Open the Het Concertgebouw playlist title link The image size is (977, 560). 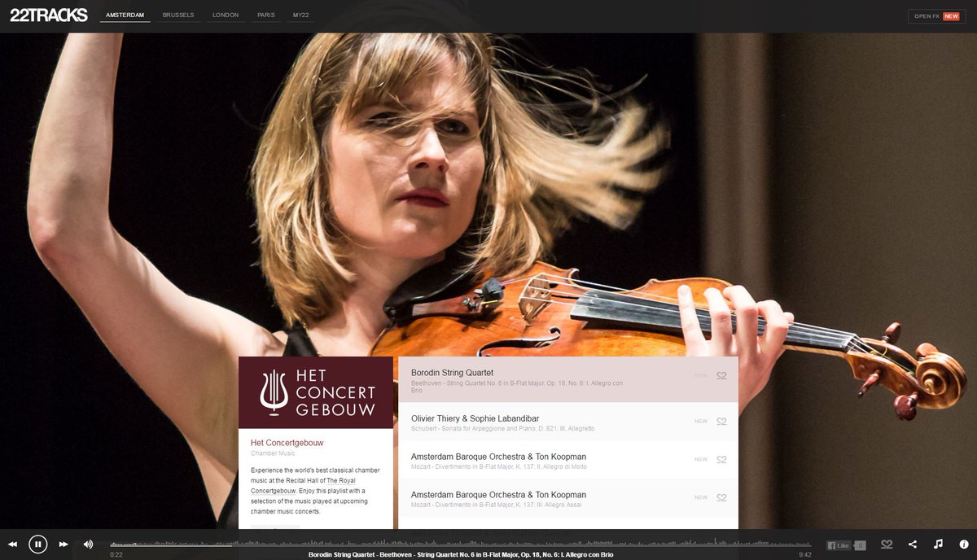pos(287,443)
